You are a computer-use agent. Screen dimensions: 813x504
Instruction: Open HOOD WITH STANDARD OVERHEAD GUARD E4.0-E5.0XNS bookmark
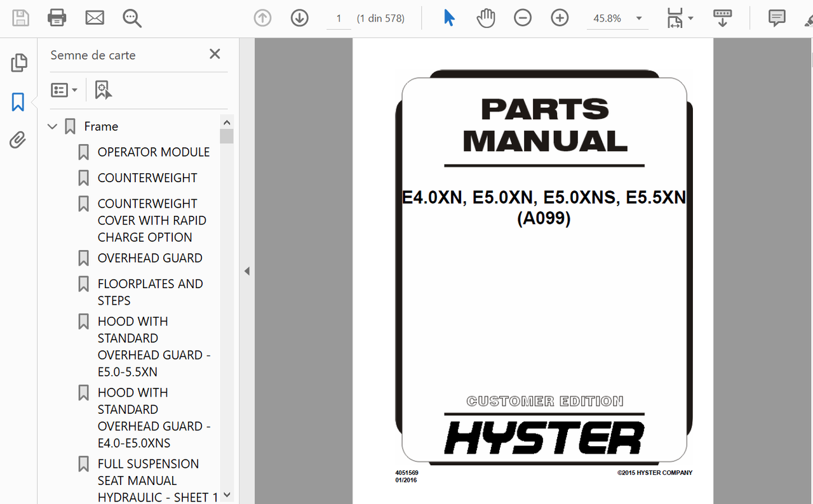click(154, 418)
